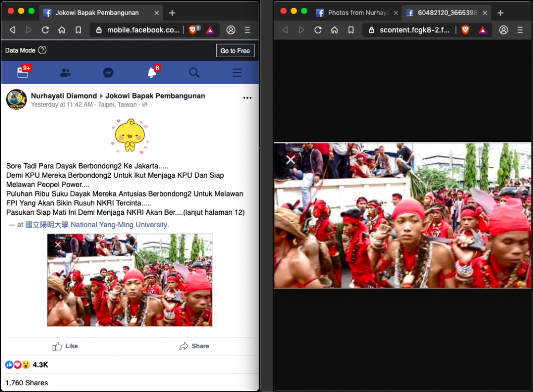This screenshot has width=533, height=392.
Task: Open Facebook friends icon in blue bar
Action: [65, 73]
